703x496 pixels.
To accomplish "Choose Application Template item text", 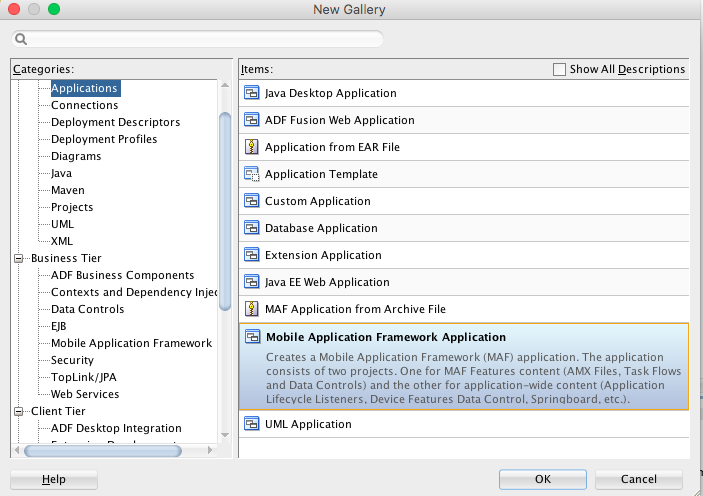I will coord(321,174).
